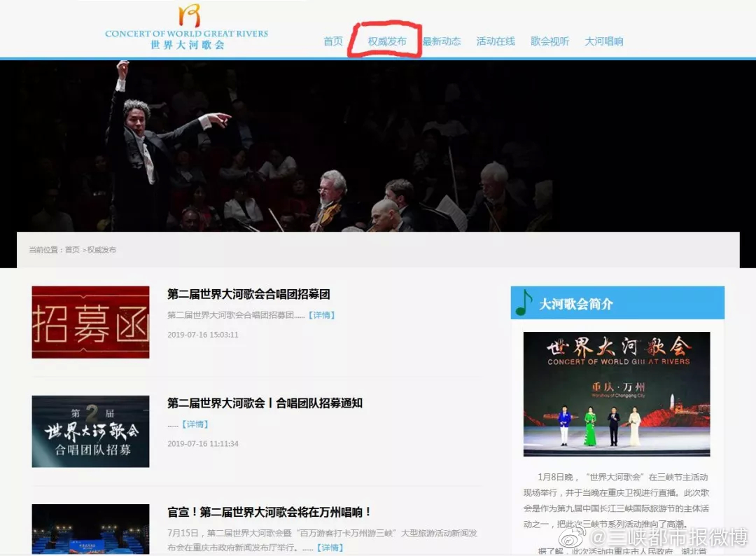Open article 第二届世界大河歌会合唱团招募团
This screenshot has width=756, height=556.
pyautogui.click(x=248, y=294)
